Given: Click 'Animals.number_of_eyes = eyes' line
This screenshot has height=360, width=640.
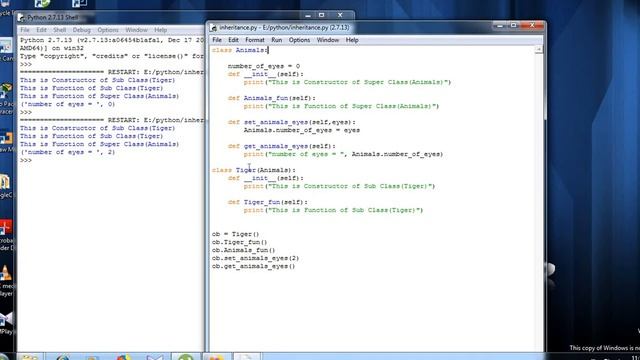Looking at the screenshot, I should (302, 130).
